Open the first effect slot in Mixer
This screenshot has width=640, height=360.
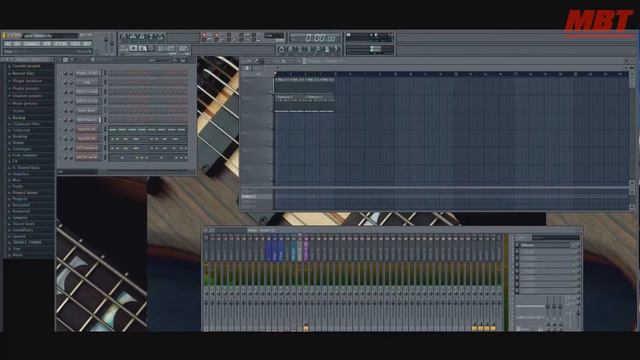pos(546,245)
